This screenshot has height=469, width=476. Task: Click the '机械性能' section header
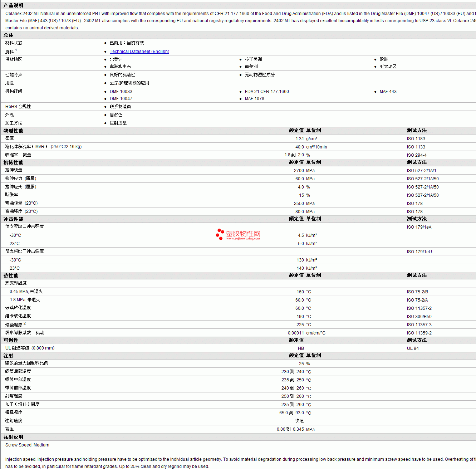[13, 163]
